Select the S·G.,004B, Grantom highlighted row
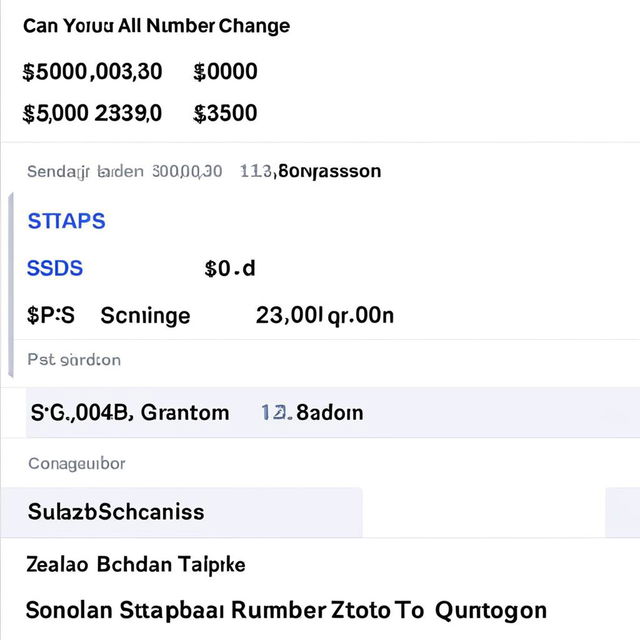 click(x=333, y=413)
